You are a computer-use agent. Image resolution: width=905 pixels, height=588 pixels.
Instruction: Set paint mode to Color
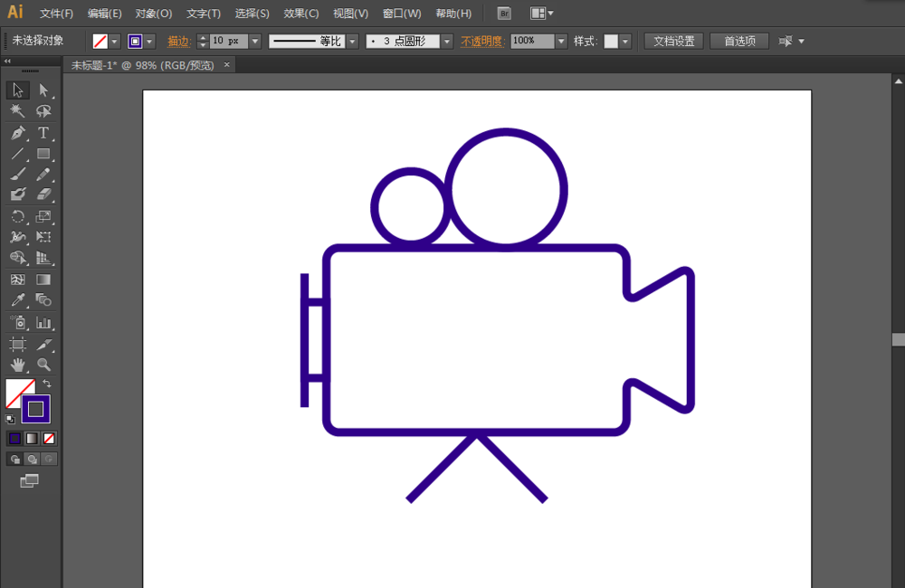click(x=14, y=439)
